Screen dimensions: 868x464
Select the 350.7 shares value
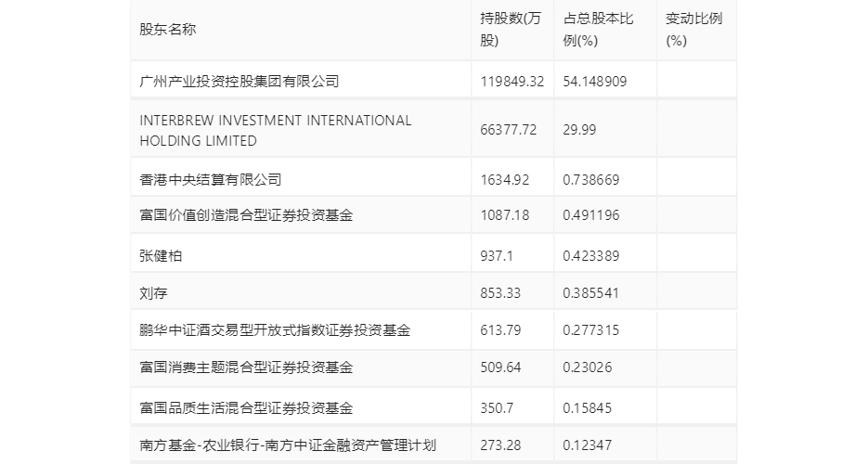(497, 408)
